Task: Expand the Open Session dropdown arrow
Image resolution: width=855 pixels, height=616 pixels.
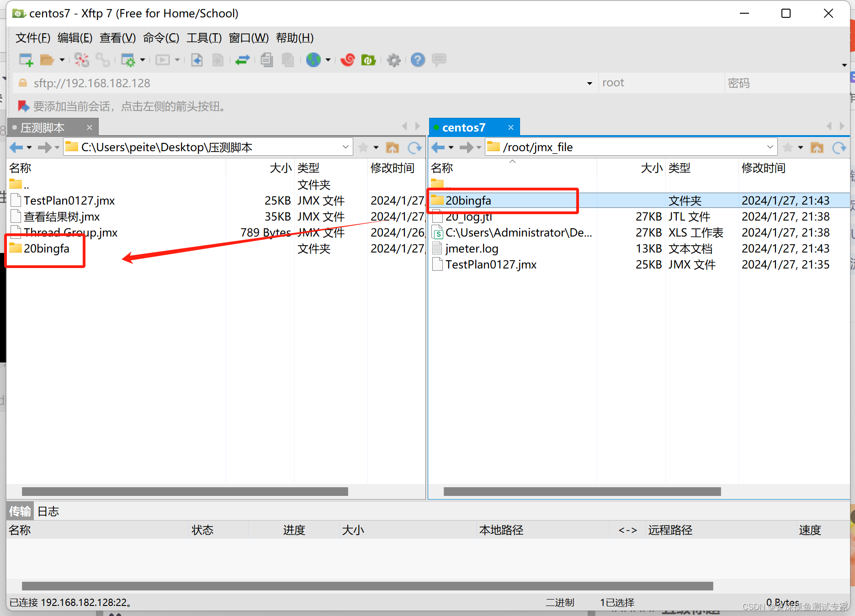Action: (x=62, y=60)
